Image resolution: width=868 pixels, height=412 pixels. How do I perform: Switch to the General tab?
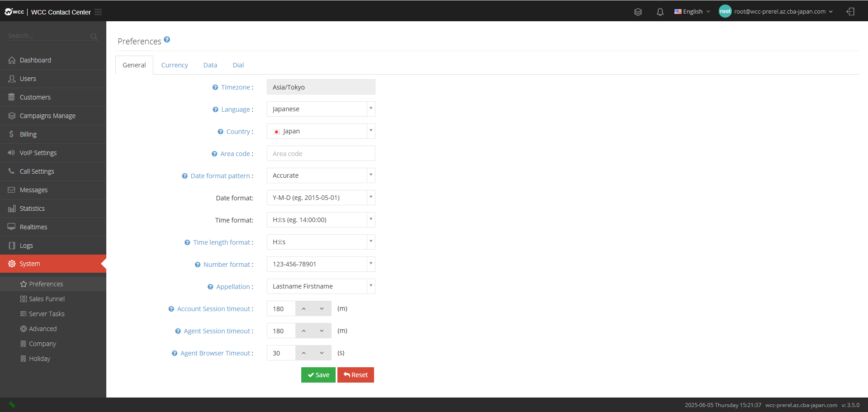point(134,65)
